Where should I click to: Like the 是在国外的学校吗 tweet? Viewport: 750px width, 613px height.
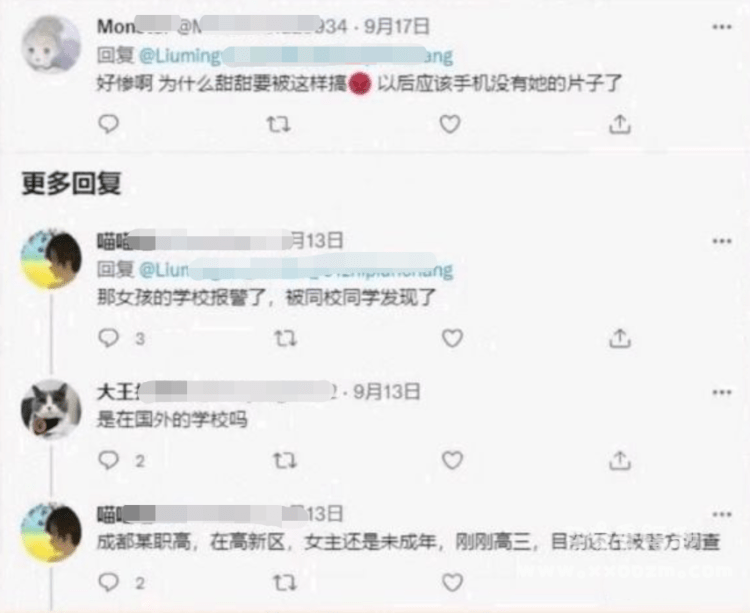(452, 460)
